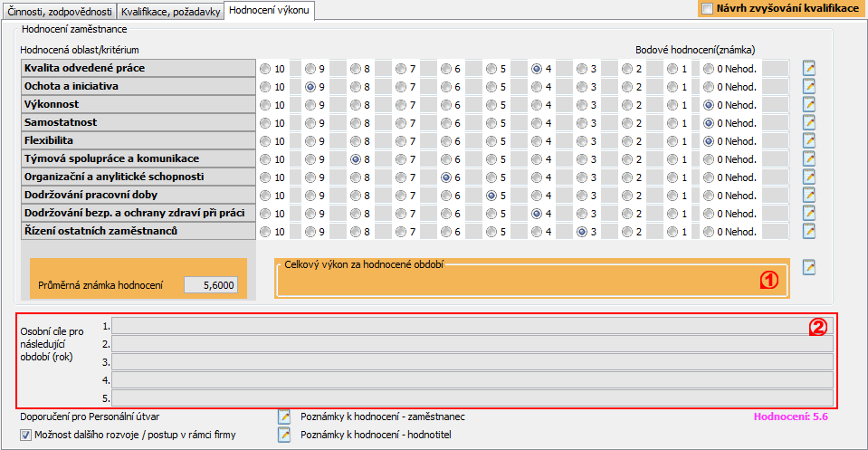The width and height of the screenshot is (868, 450).
Task: Open note editor icon for Ochota a iniciativa
Action: pyautogui.click(x=809, y=86)
